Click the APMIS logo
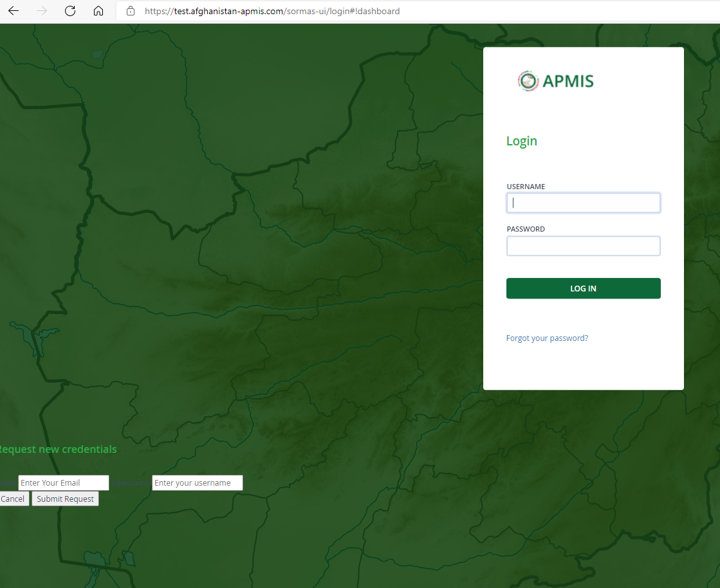The image size is (720, 588). [x=555, y=80]
